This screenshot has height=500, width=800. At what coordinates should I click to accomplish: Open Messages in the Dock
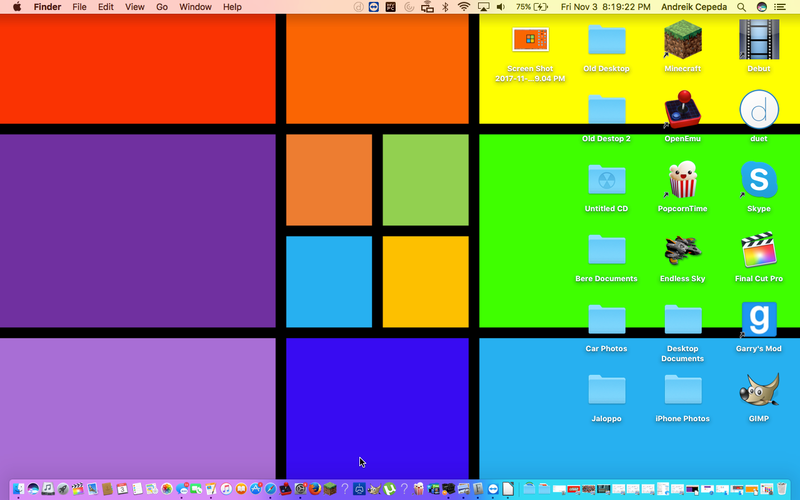pos(182,489)
